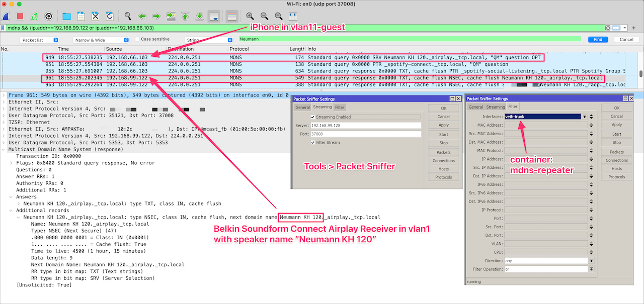Viewport: 644px width, 304px height.
Task: Open the Direction any dropdown
Action: click(x=591, y=261)
